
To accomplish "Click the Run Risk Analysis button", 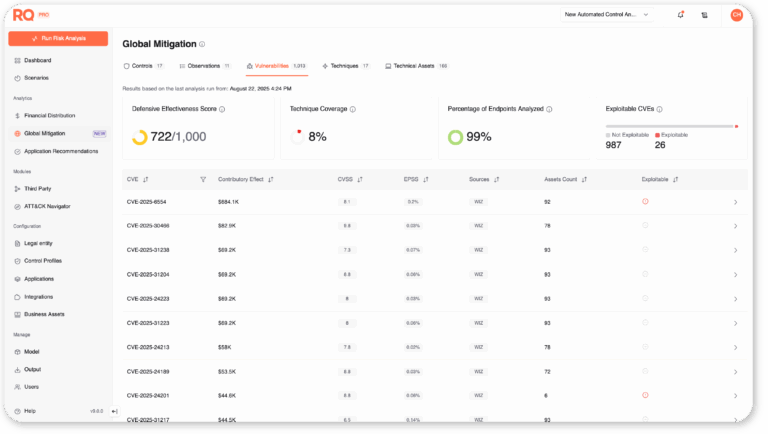I will click(x=58, y=38).
